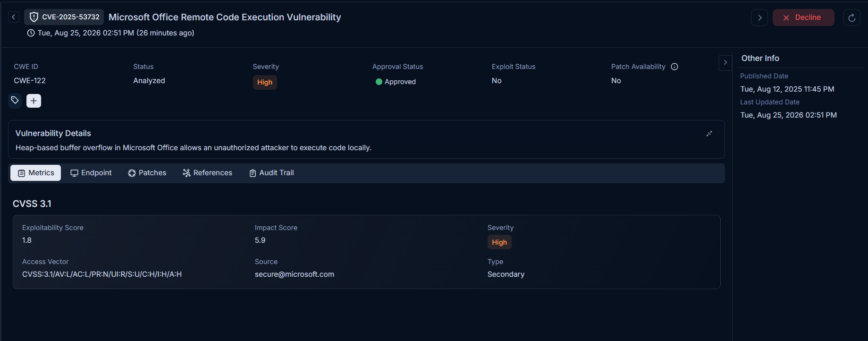Viewport: 868px width, 341px height.
Task: Add a tag with the plus button
Action: pos(34,101)
